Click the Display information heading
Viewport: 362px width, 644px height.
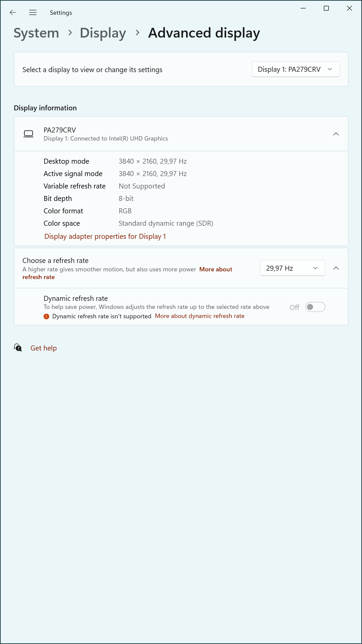click(45, 108)
